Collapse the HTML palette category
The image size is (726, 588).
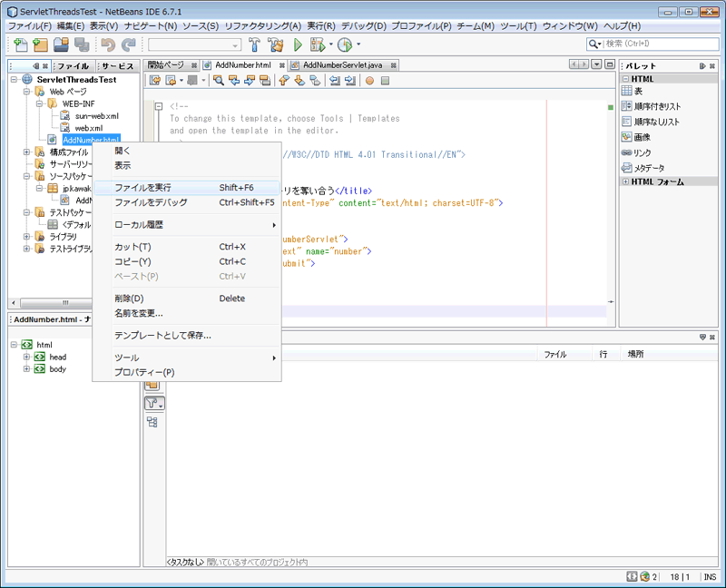click(625, 79)
